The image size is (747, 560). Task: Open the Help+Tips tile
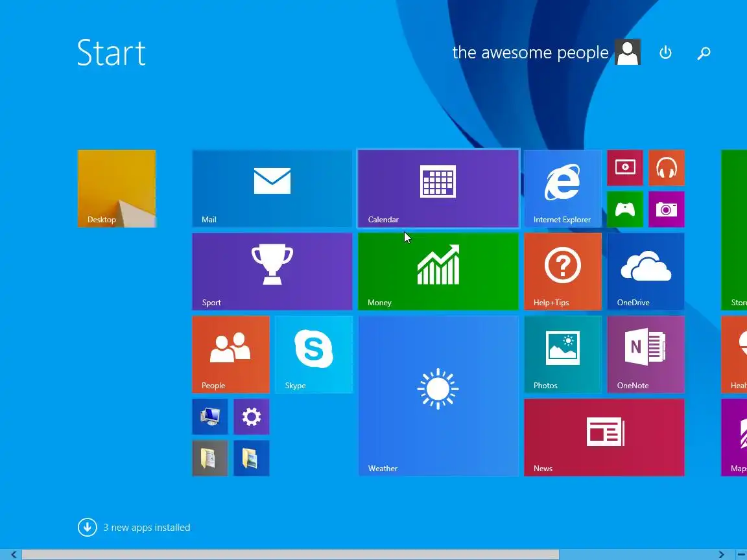coord(563,272)
